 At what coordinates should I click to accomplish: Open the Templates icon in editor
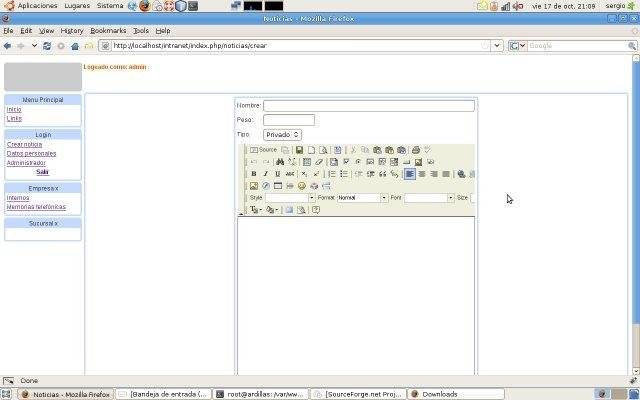[338, 150]
